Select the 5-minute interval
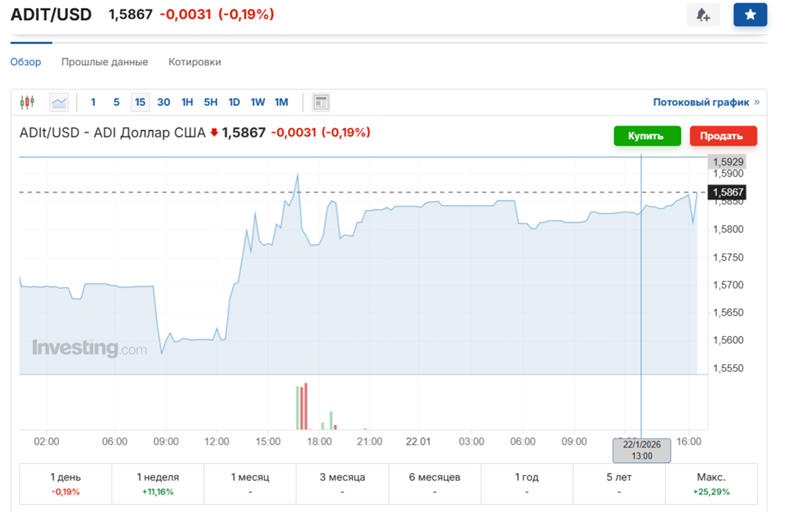 pos(116,102)
